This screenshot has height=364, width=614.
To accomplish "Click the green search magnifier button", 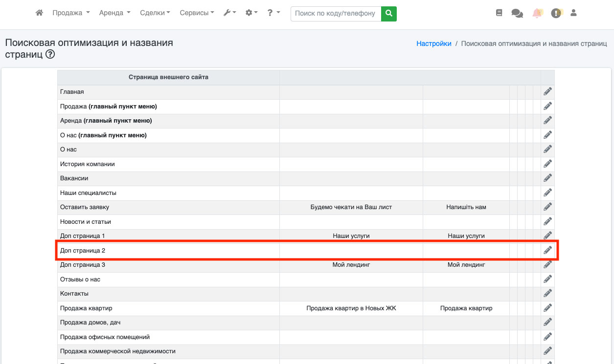I will 389,14.
